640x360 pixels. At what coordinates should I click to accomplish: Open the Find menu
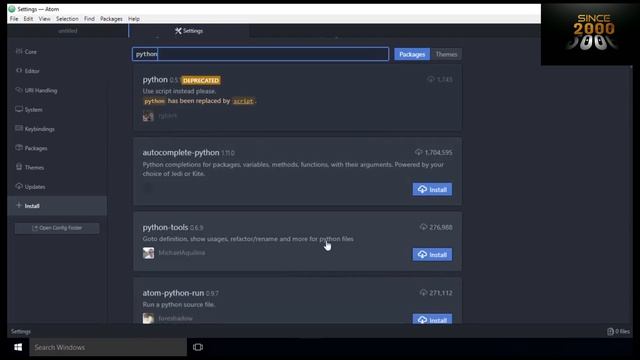click(89, 19)
